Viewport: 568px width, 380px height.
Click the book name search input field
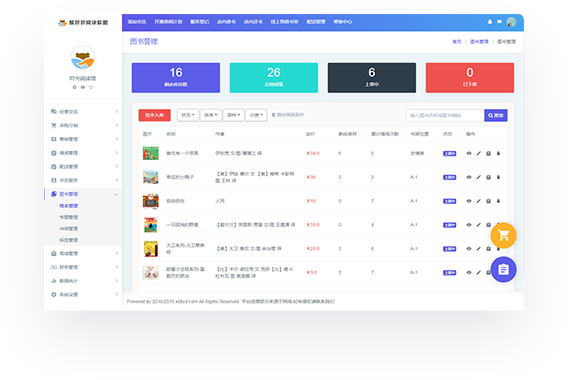click(445, 116)
